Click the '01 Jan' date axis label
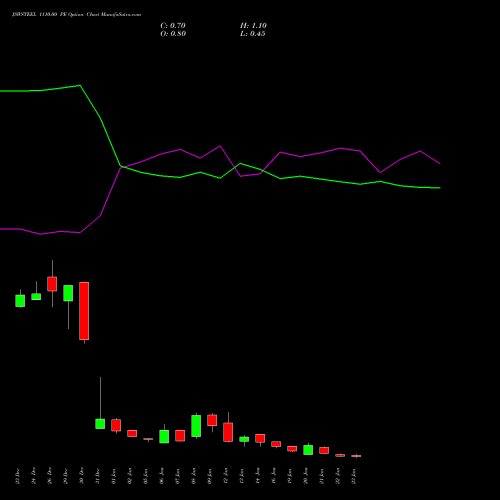This screenshot has width=500, height=500. tap(114, 476)
